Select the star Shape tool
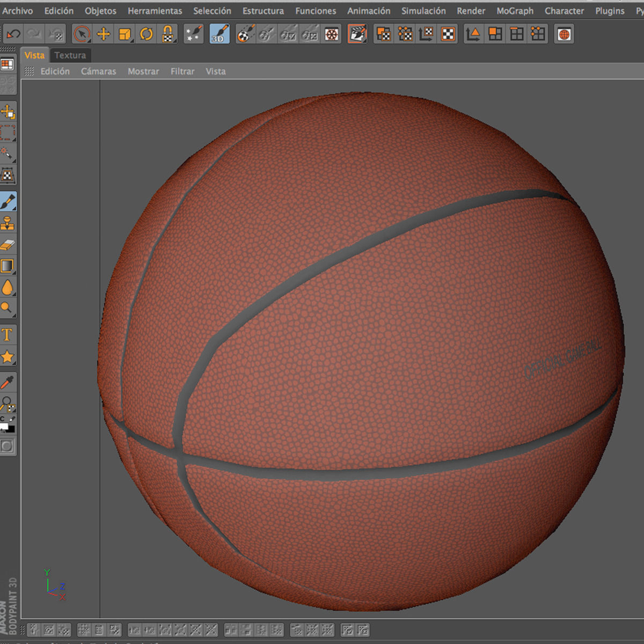Viewport: 644px width, 644px height. point(8,356)
